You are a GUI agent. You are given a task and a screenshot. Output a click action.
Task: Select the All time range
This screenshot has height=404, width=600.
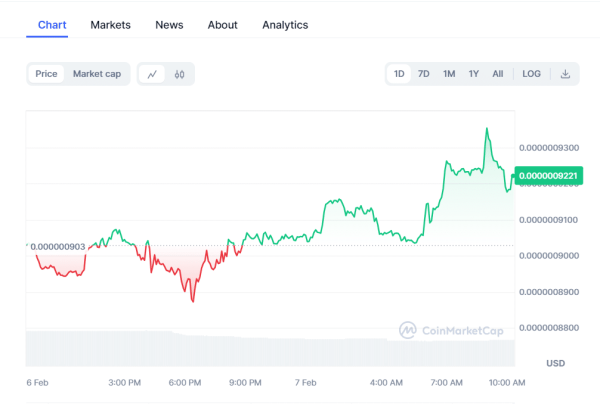498,74
